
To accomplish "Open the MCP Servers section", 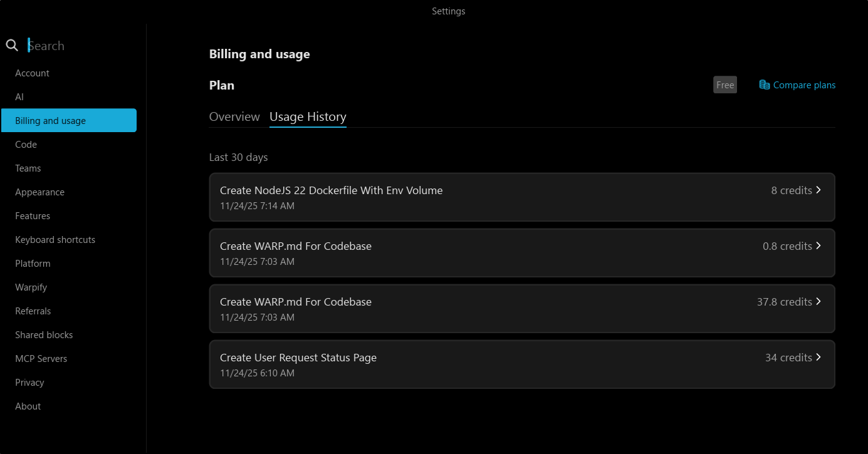I will pos(41,359).
